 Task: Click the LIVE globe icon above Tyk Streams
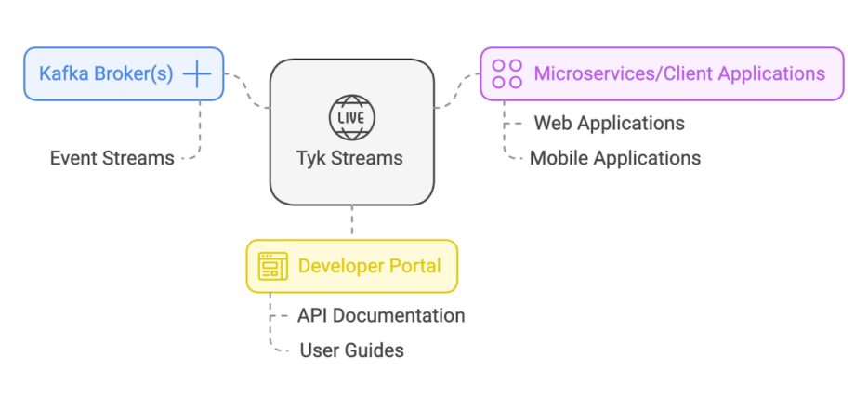(352, 117)
